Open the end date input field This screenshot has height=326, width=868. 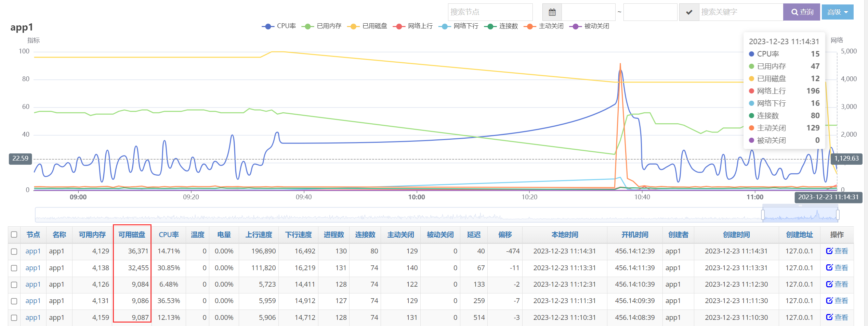650,12
